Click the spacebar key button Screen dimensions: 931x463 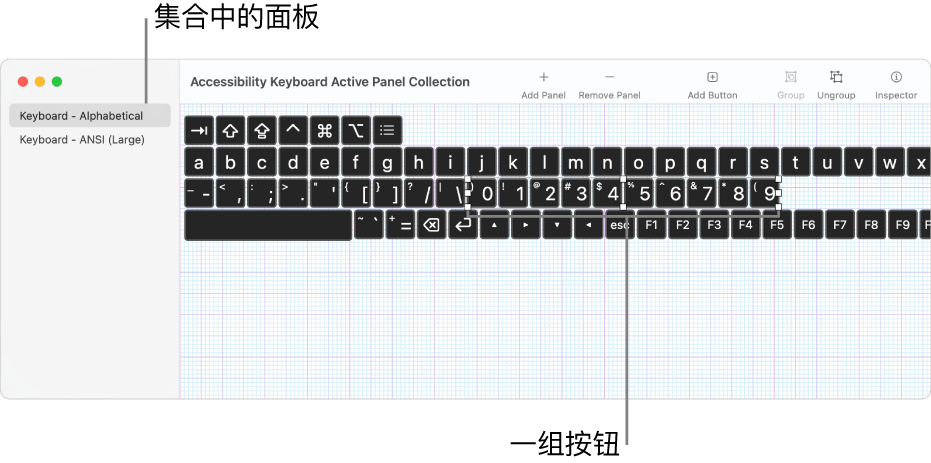pyautogui.click(x=268, y=225)
